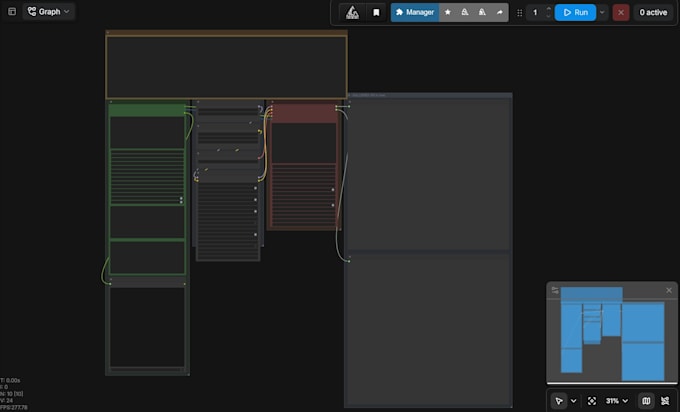680x412 pixels.
Task: Open the Graph workflow dropdown
Action: pos(48,12)
